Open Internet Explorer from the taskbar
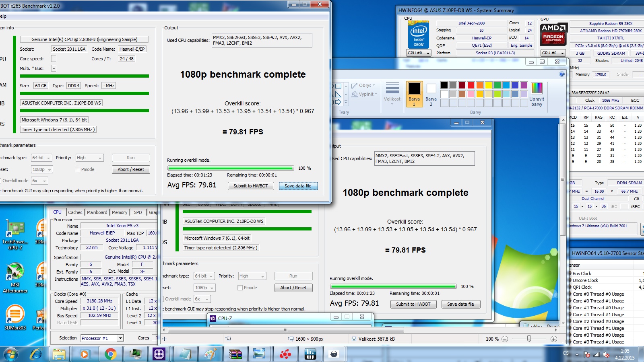The height and width of the screenshot is (362, 644). click(x=36, y=354)
